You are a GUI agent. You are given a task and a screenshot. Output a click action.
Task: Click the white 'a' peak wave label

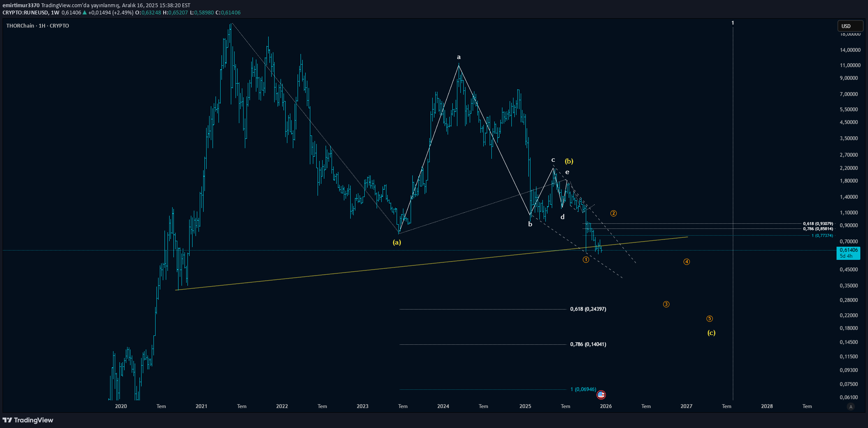[x=459, y=57]
